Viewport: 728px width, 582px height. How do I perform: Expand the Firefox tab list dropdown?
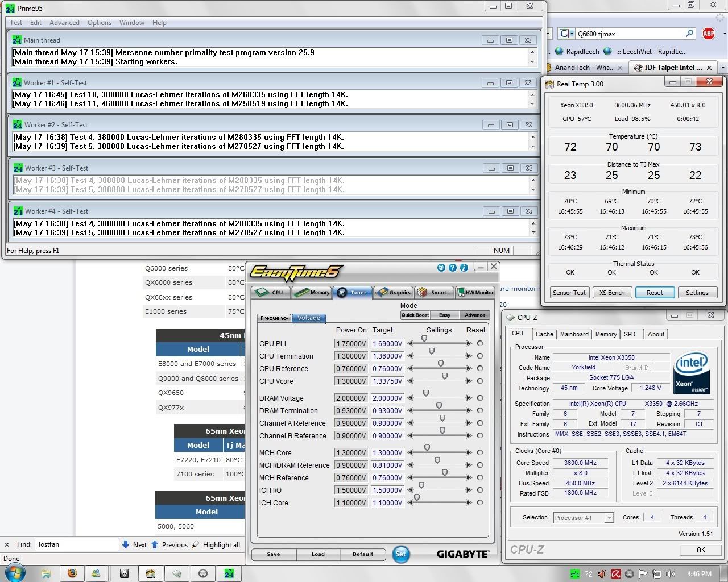[722, 68]
